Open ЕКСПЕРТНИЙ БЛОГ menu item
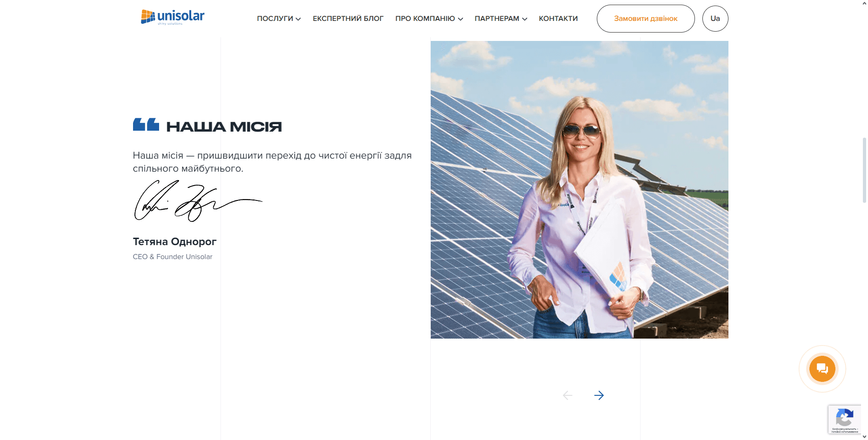This screenshot has width=868, height=440. pos(348,19)
